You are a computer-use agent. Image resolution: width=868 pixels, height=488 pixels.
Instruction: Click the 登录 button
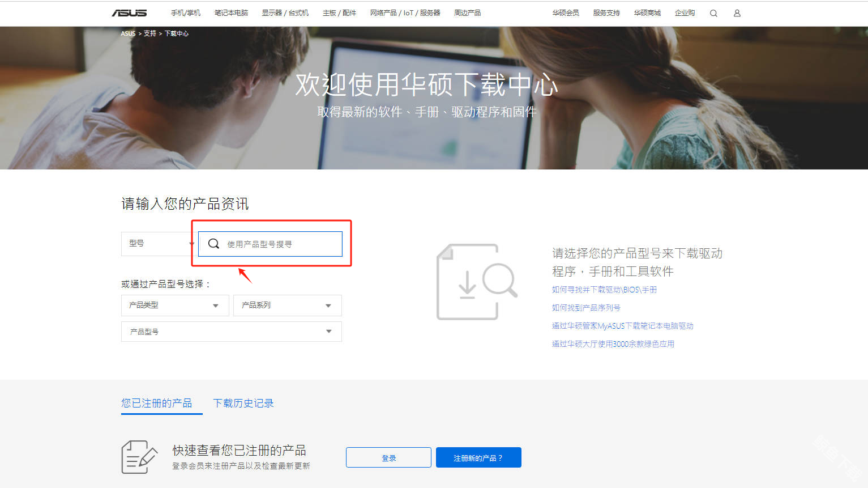coord(388,458)
